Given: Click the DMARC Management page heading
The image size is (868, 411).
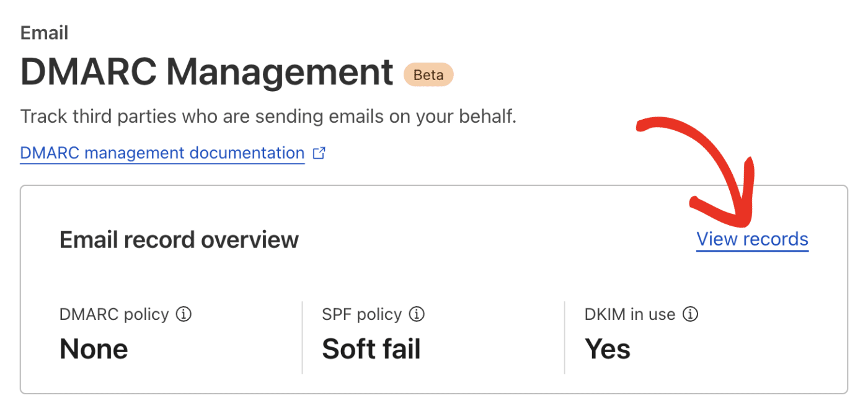Looking at the screenshot, I should click(207, 73).
